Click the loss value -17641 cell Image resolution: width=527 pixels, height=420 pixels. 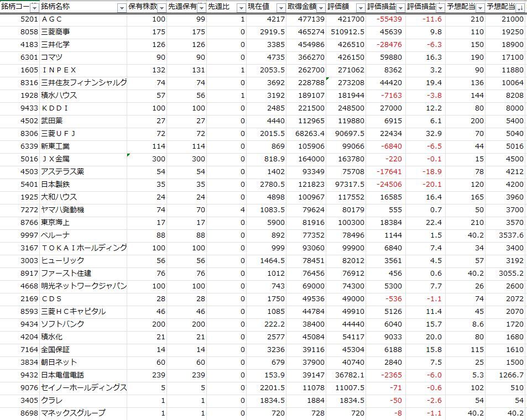click(x=385, y=172)
